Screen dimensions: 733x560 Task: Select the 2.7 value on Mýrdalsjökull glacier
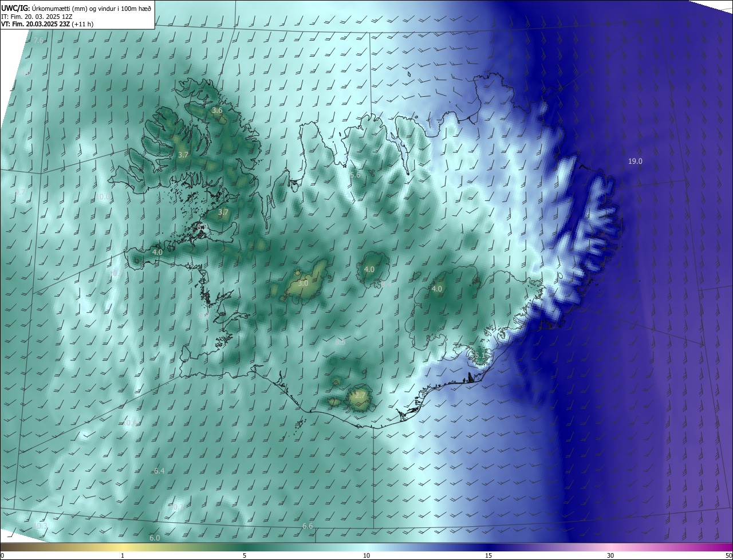tap(360, 396)
